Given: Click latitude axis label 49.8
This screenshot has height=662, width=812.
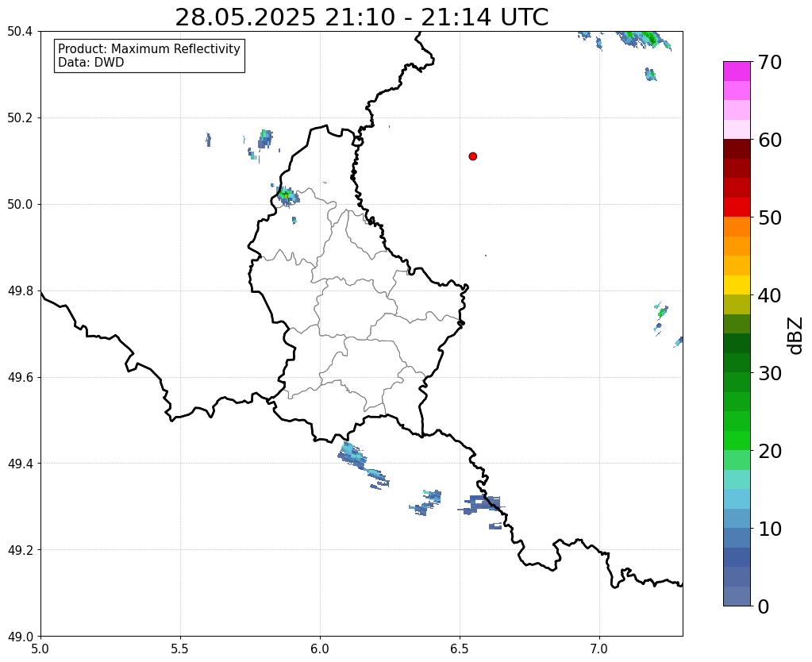Looking at the screenshot, I should [20, 291].
